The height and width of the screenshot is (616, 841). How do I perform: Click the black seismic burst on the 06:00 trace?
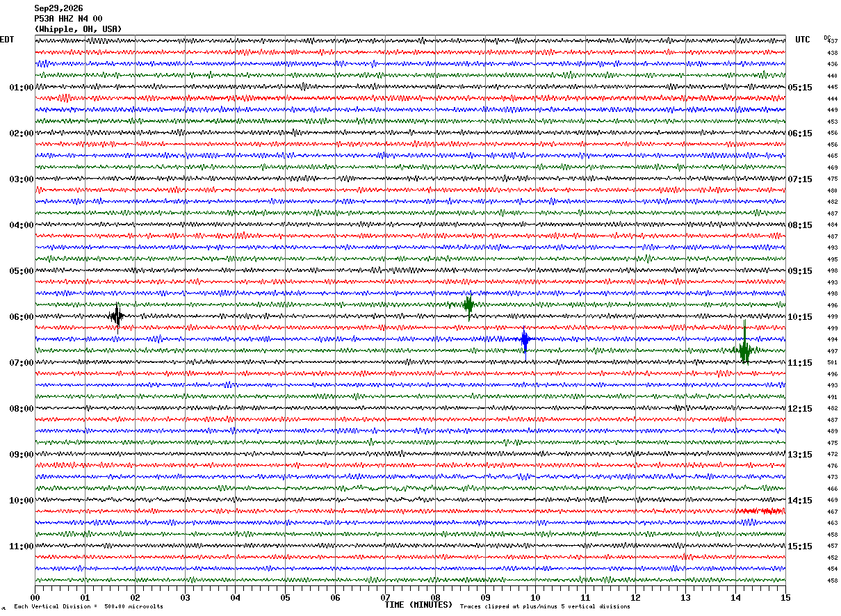point(117,316)
